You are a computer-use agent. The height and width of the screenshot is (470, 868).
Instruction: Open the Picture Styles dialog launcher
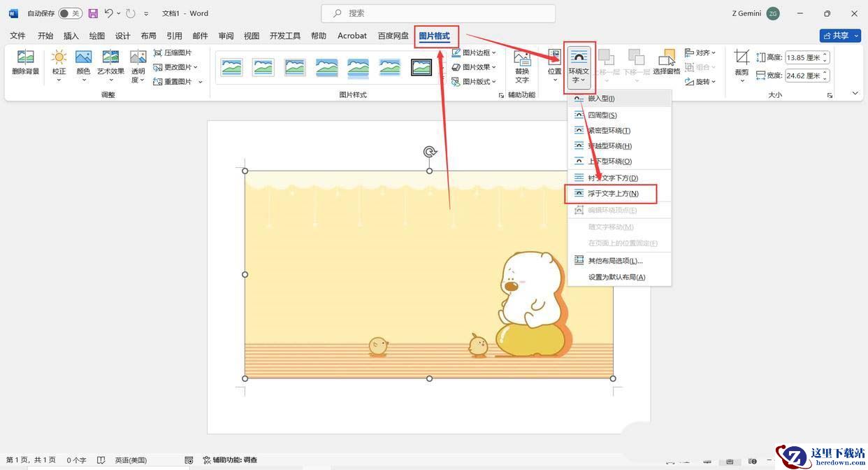501,95
